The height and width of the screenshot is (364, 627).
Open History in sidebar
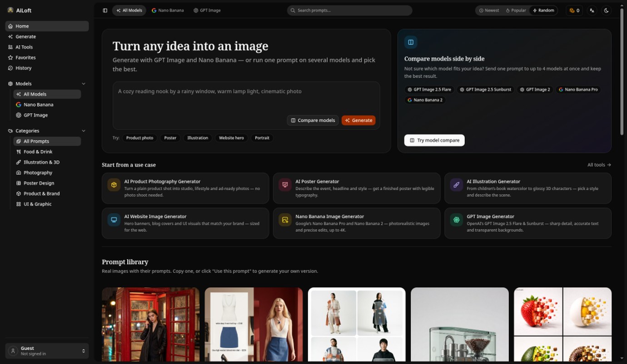click(47, 68)
